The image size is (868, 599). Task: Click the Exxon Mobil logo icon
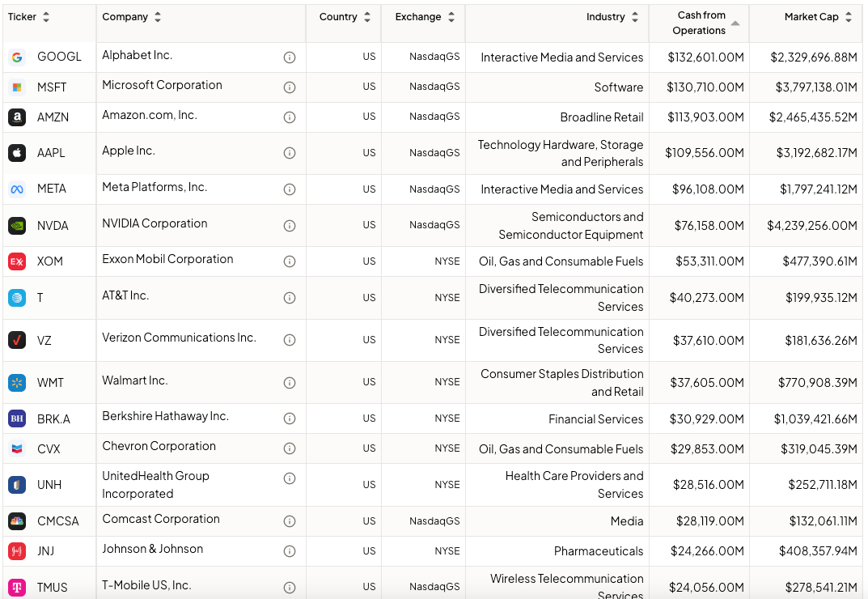(x=17, y=261)
